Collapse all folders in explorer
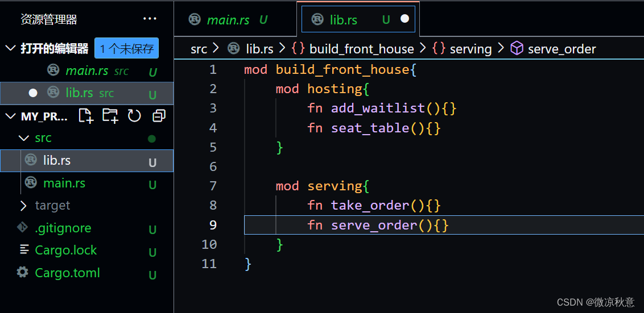Viewport: 644px width, 313px height. coord(159,116)
